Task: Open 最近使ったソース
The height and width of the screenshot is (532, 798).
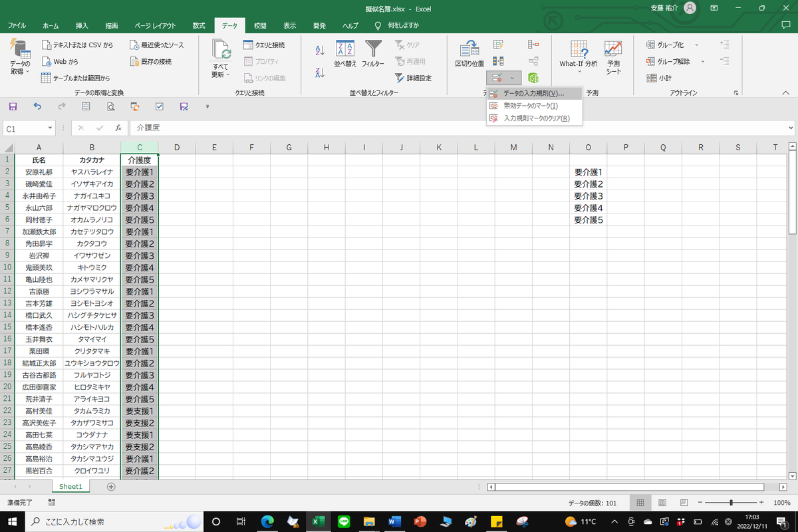Action: pos(156,45)
